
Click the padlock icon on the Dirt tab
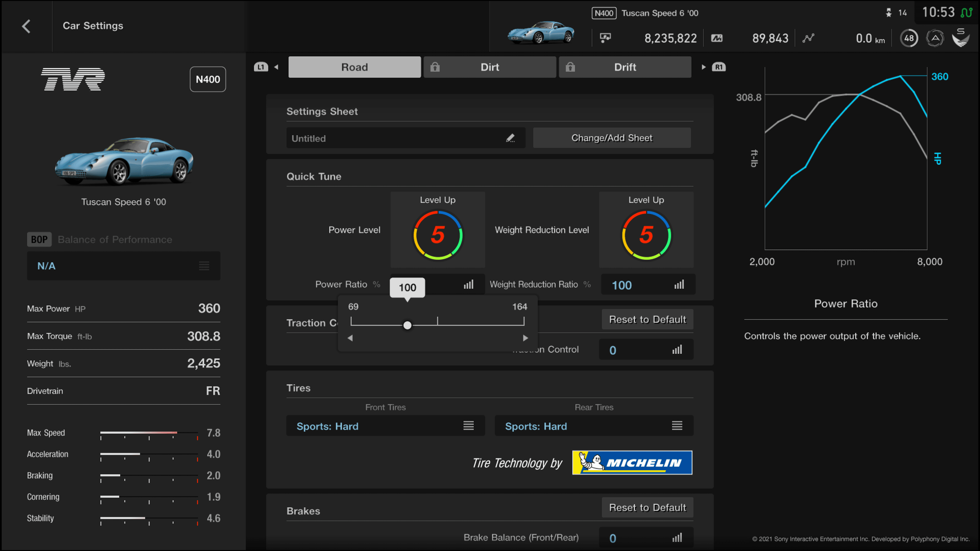[x=435, y=67]
